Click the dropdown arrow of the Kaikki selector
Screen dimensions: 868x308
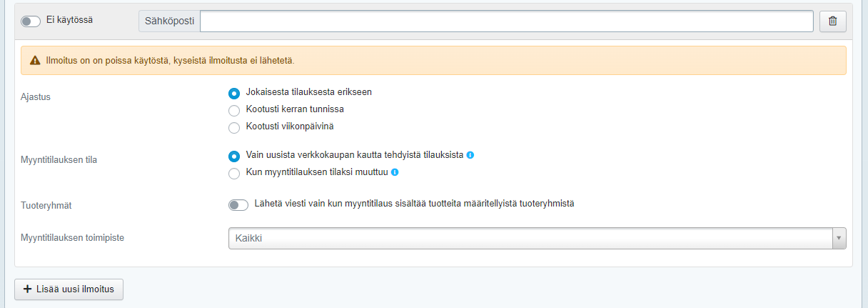(x=839, y=238)
